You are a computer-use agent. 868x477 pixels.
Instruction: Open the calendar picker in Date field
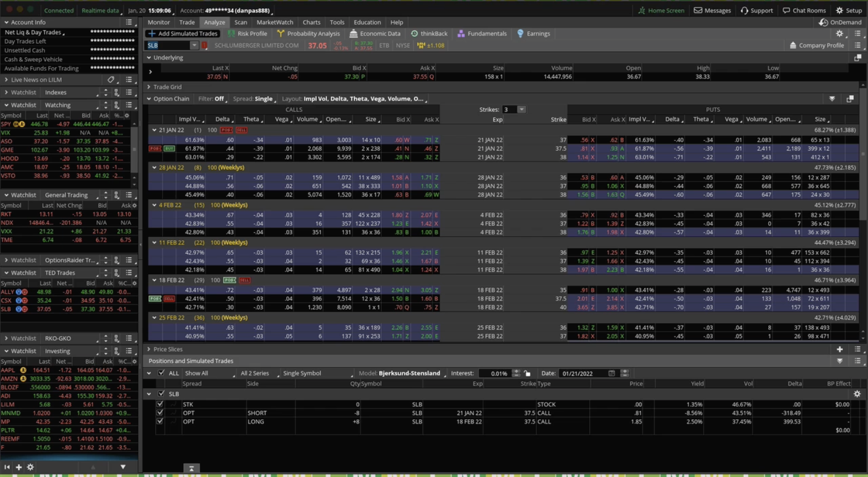tap(611, 373)
